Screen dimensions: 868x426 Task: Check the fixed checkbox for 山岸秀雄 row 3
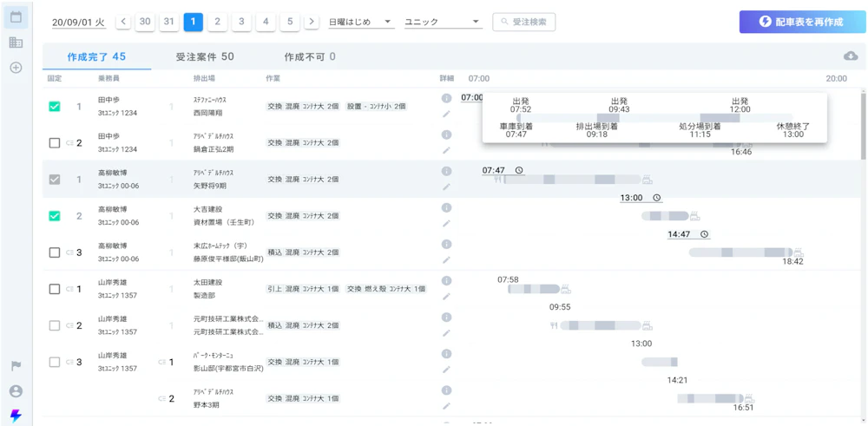click(x=54, y=362)
